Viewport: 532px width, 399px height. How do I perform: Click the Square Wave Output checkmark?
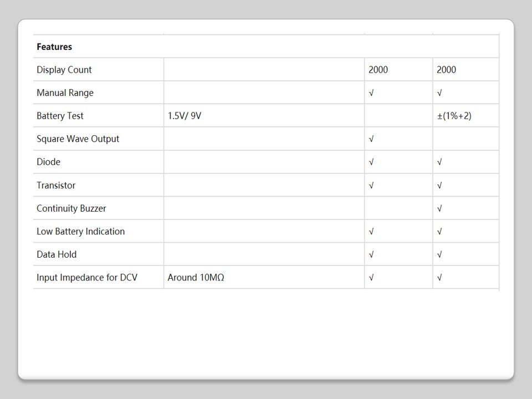pos(371,139)
